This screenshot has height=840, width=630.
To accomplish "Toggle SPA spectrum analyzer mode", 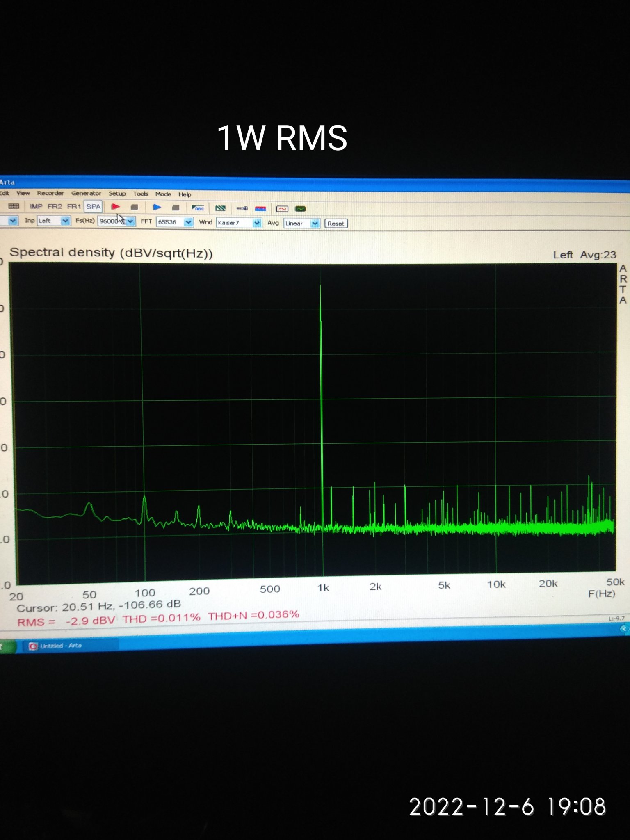I will (x=93, y=206).
